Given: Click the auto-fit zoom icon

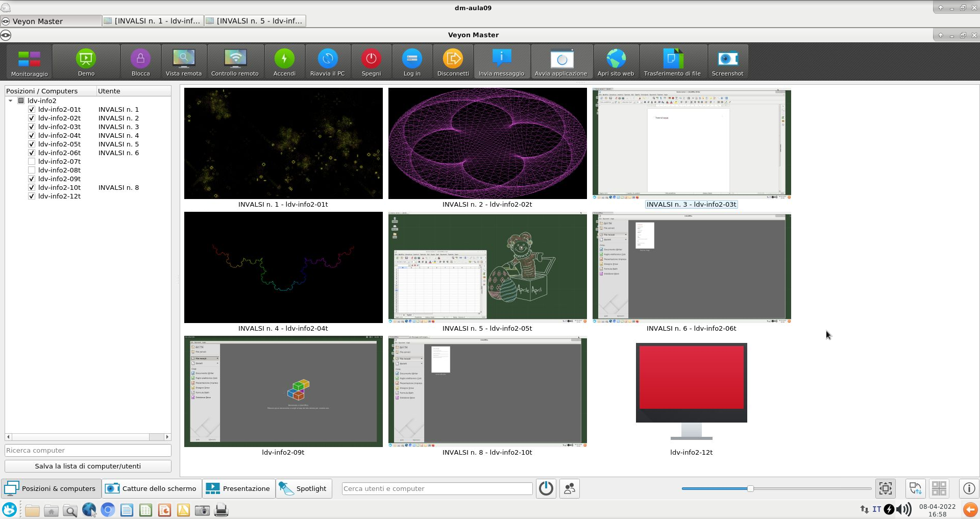Looking at the screenshot, I should (886, 488).
